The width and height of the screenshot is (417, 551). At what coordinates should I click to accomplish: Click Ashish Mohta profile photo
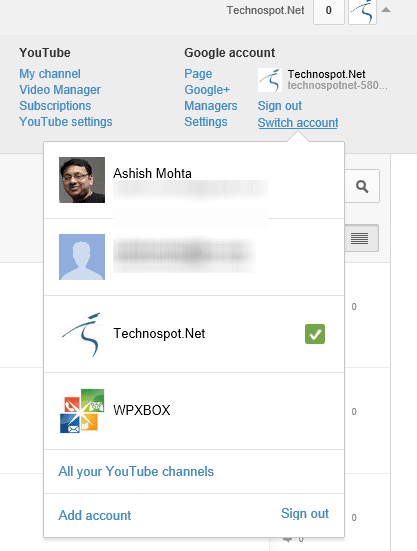pyautogui.click(x=82, y=180)
